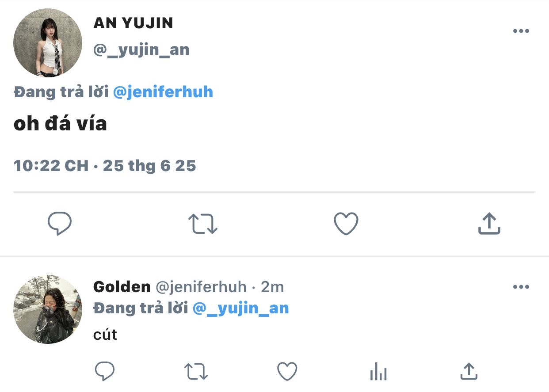549x392 pixels.
Task: Open the @_yujin_an handle under AN YUJIN
Action: tap(141, 50)
